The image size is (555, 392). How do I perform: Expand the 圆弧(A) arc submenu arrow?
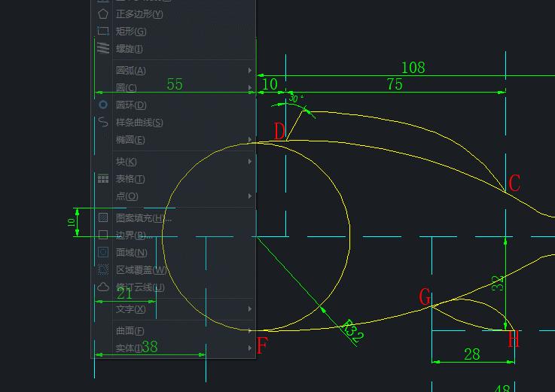[x=250, y=71]
